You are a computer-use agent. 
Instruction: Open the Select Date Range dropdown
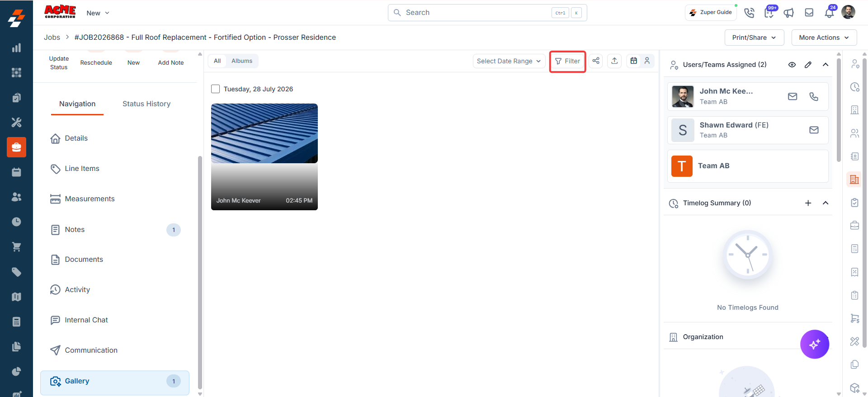click(x=509, y=61)
